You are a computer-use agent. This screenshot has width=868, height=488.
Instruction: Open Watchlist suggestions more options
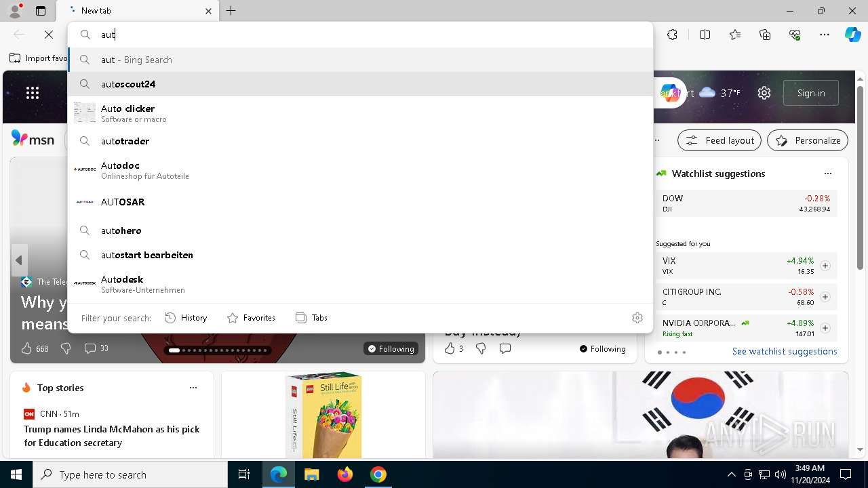[x=828, y=174]
